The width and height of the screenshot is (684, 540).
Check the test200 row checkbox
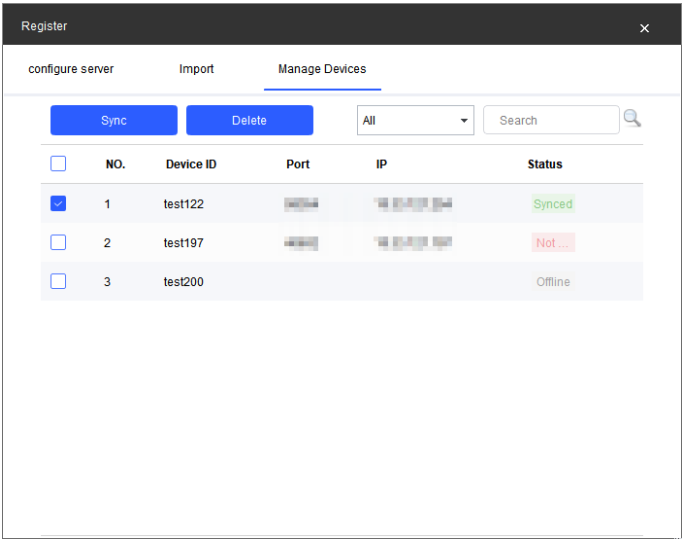pos(58,281)
